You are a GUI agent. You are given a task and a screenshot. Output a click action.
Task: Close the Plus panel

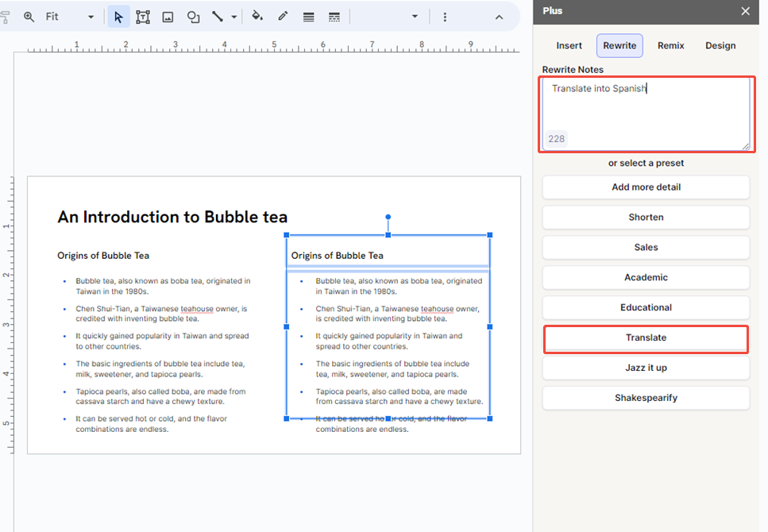click(x=745, y=11)
